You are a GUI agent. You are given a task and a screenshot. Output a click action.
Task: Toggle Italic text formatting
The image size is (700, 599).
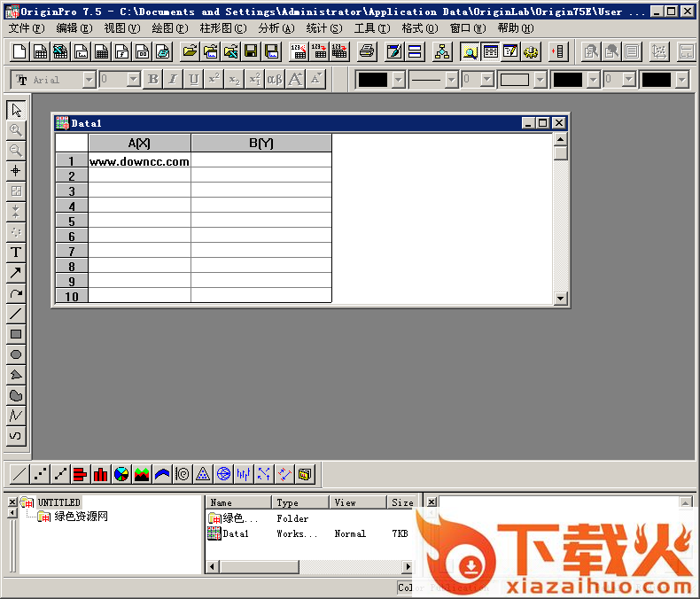point(174,80)
